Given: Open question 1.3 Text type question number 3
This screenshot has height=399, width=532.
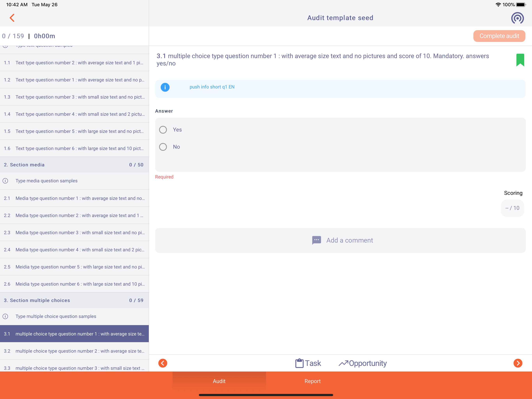Looking at the screenshot, I should point(74,97).
